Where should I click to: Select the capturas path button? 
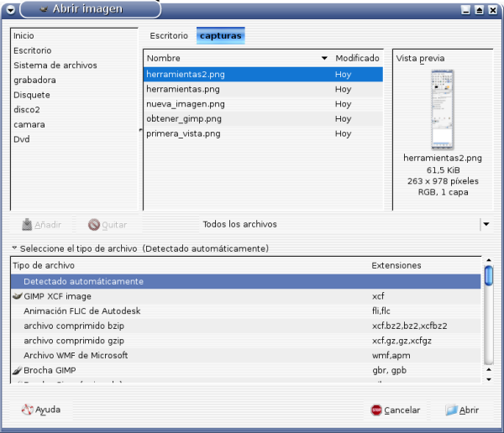(x=220, y=36)
